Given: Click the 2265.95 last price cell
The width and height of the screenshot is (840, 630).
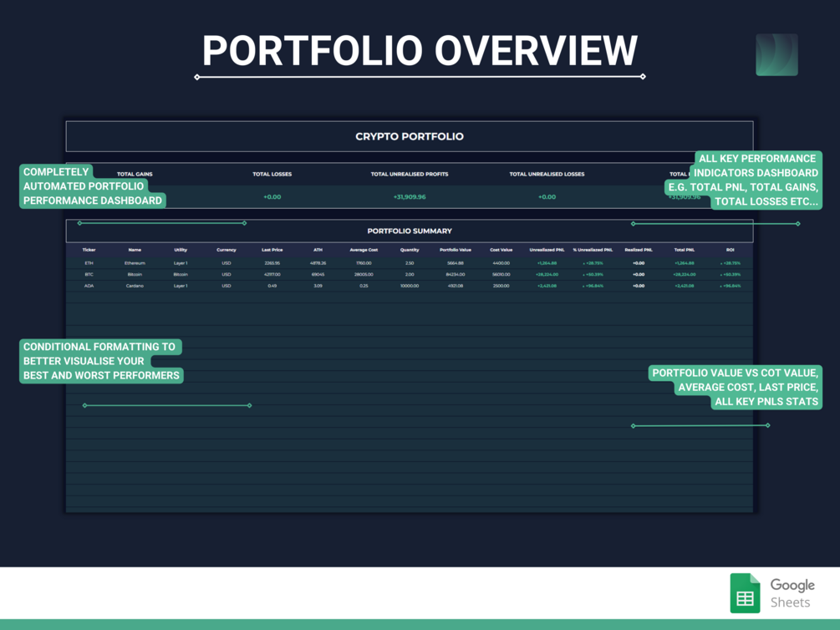Looking at the screenshot, I should tap(272, 263).
